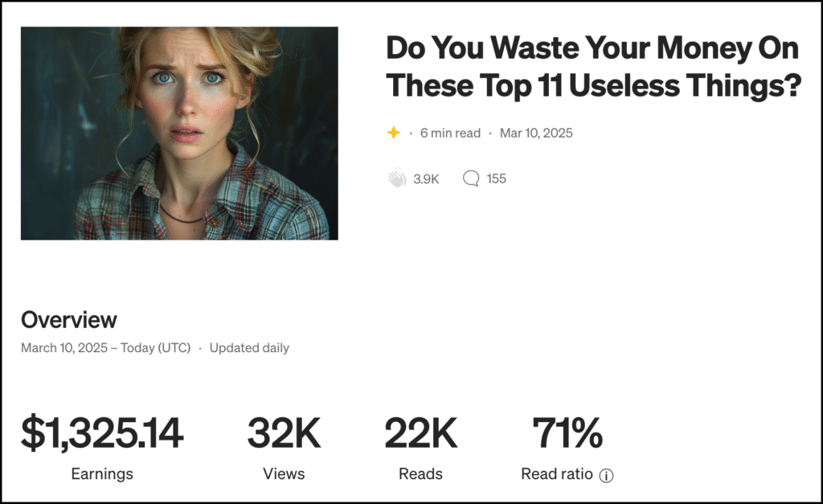Click the gold member-only star icon
Image resolution: width=823 pixels, height=504 pixels.
coord(393,133)
